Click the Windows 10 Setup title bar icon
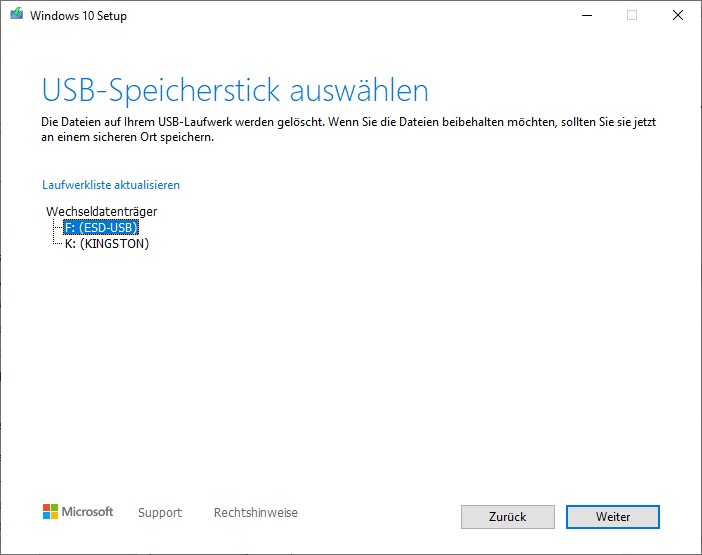This screenshot has height=555, width=702. tap(17, 13)
